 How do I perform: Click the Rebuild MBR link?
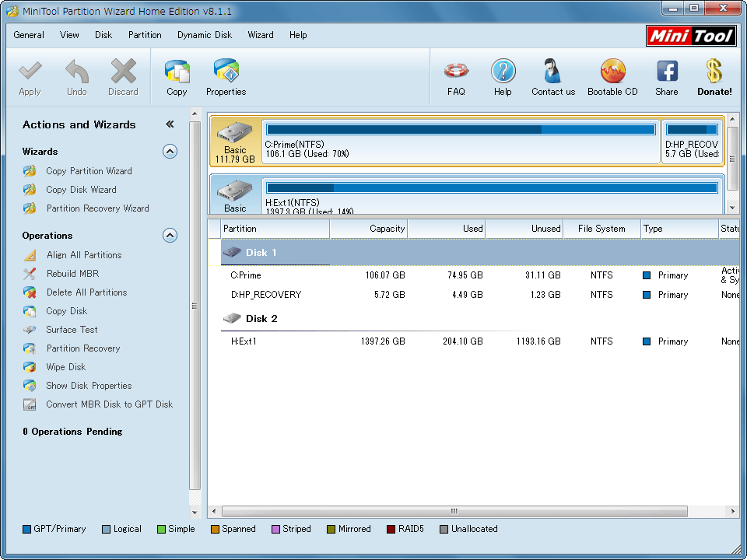pyautogui.click(x=73, y=274)
